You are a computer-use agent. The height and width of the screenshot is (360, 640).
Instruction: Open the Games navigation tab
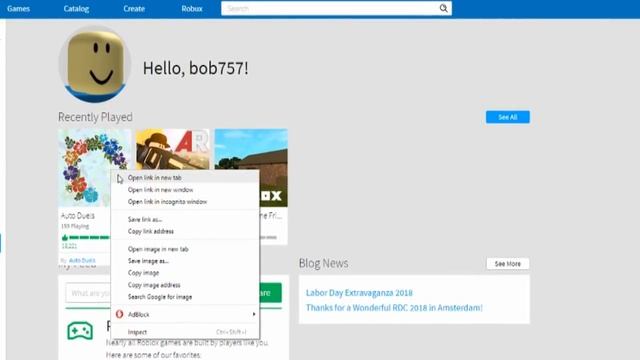point(18,9)
